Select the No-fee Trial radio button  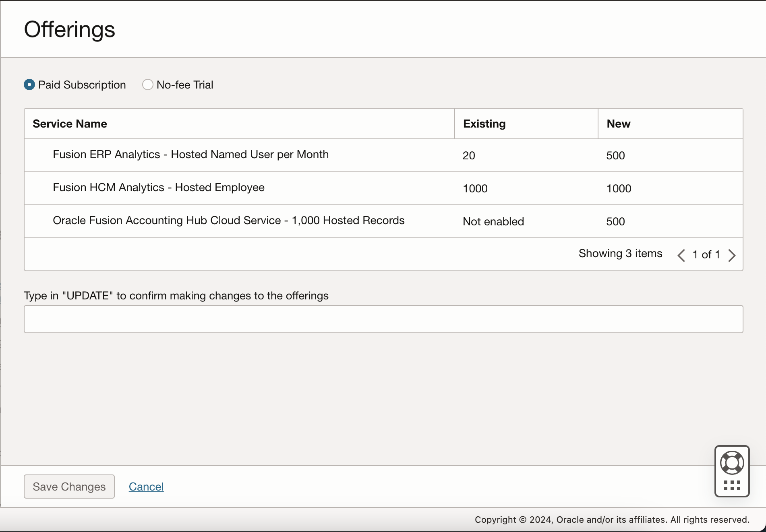pyautogui.click(x=148, y=85)
